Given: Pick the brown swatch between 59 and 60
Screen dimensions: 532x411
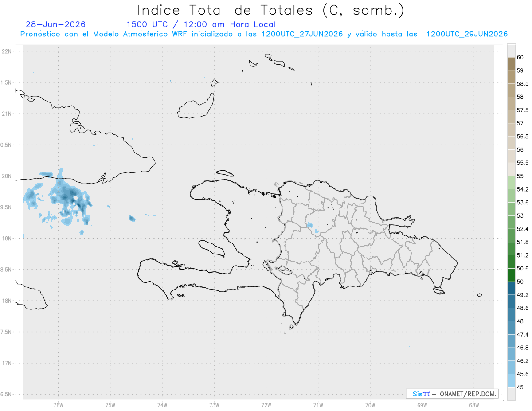Looking at the screenshot, I should [511, 64].
